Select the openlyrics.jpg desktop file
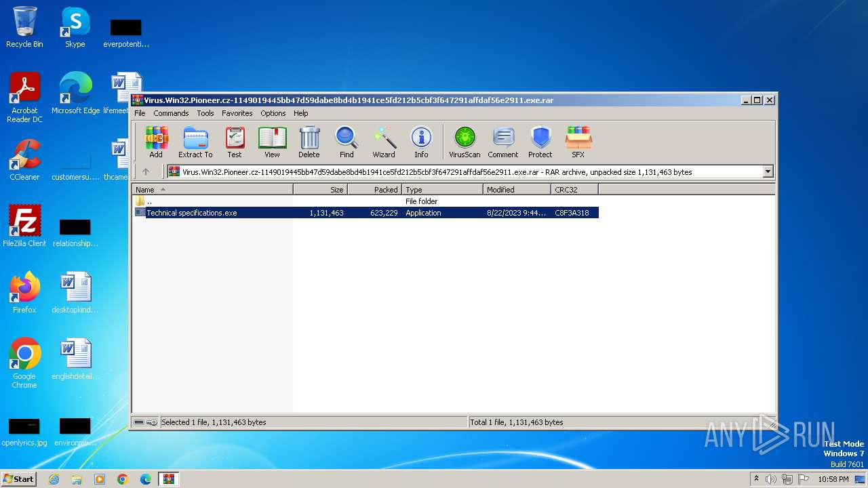Viewport: 868px width, 488px height. 24,432
